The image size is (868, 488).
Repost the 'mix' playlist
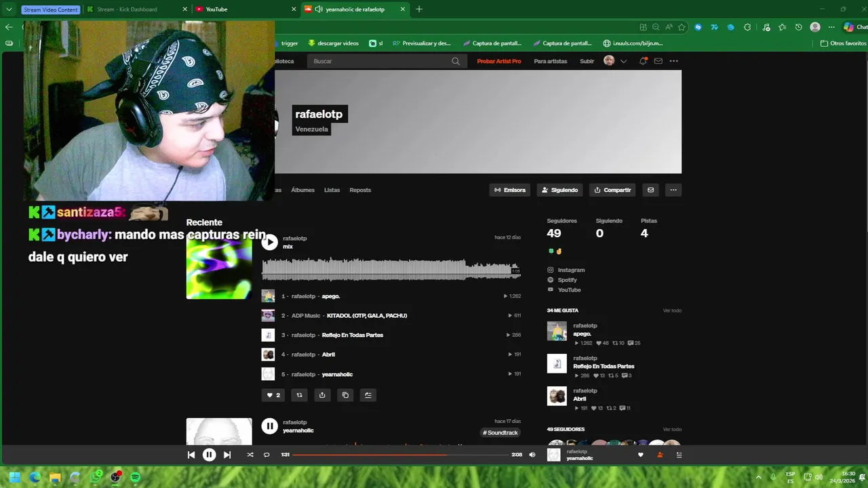pyautogui.click(x=299, y=395)
